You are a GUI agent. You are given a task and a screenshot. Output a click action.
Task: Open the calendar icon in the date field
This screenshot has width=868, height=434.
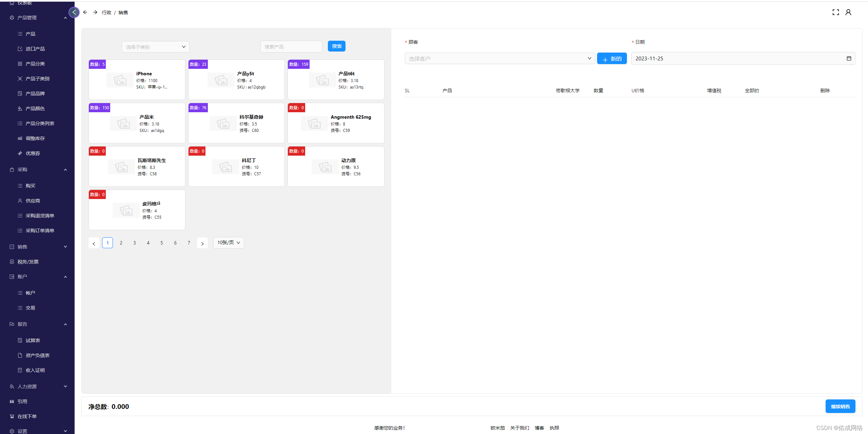tap(849, 58)
